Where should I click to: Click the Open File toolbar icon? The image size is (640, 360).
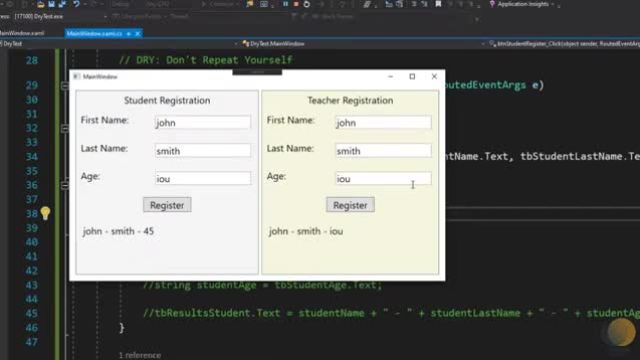40,4
